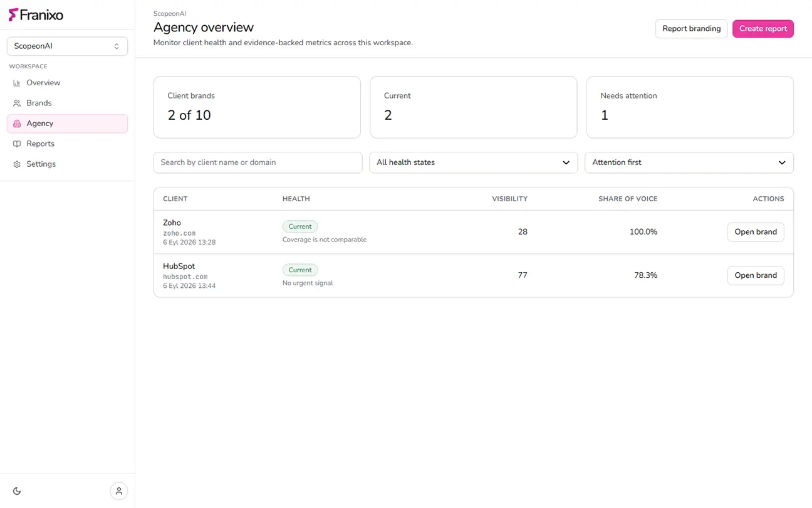Open the Overview chart icon in sidebar
The image size is (812, 508).
(x=17, y=83)
